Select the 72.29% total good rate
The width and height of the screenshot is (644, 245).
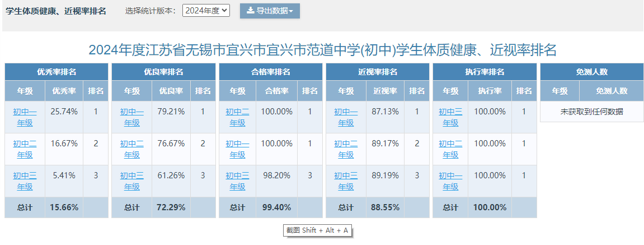tap(171, 207)
